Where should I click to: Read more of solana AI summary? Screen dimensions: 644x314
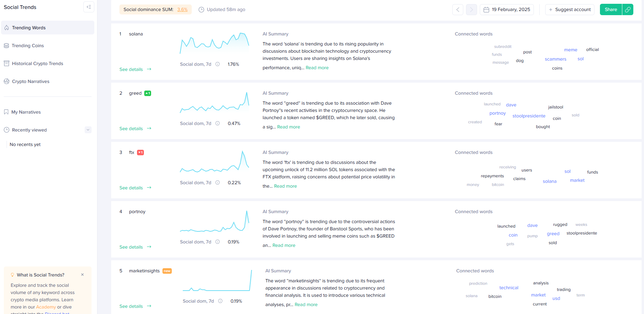pyautogui.click(x=317, y=68)
